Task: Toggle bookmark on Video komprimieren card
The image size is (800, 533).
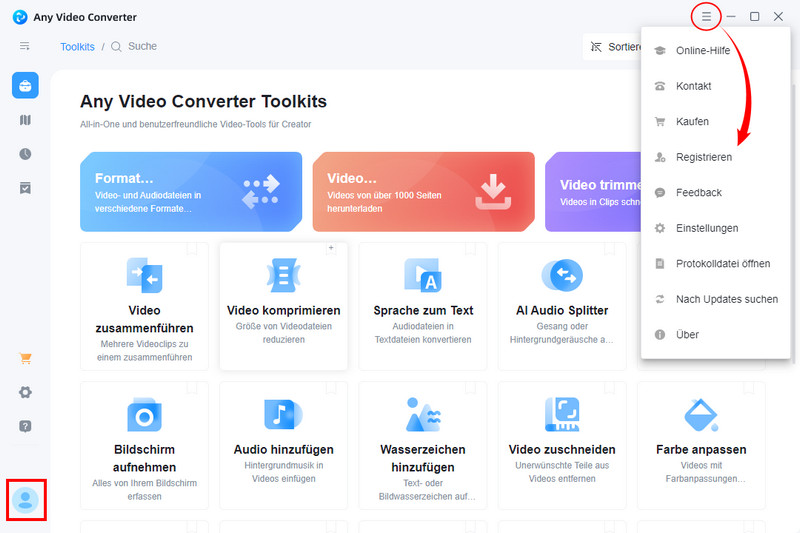Action: click(331, 248)
